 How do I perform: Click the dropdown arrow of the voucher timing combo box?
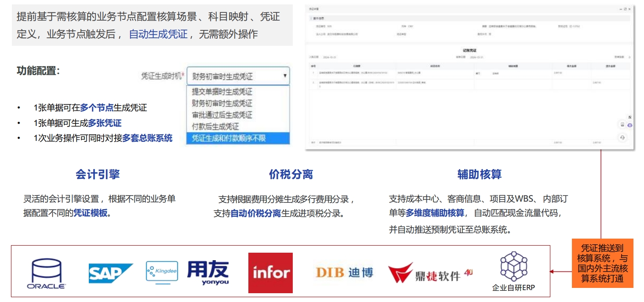tap(285, 76)
